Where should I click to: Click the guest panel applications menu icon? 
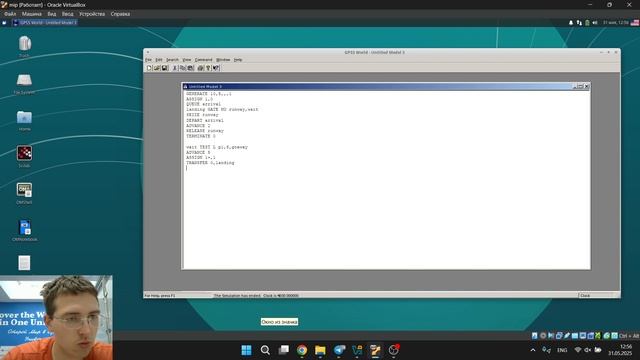(4, 22)
